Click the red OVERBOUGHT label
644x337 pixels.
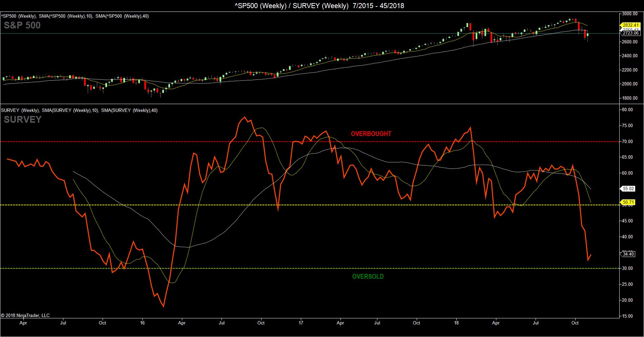(371, 134)
